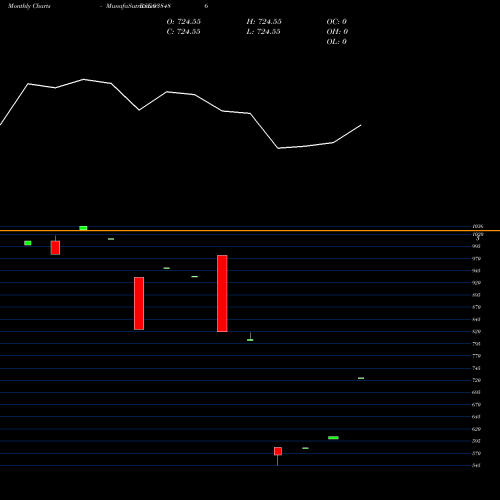Select the small red candle near 995

point(55,248)
